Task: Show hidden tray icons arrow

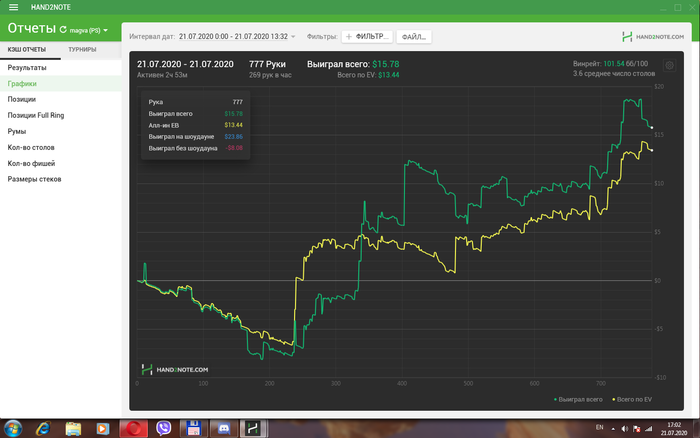Action: tap(613, 429)
